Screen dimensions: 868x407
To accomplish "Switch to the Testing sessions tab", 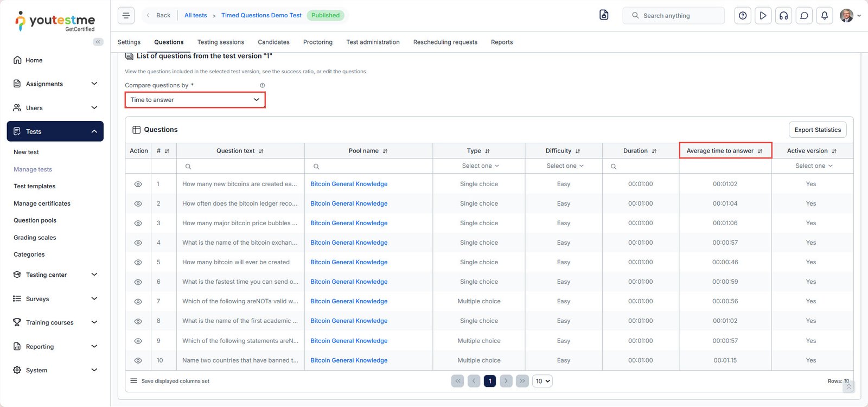I will point(220,42).
